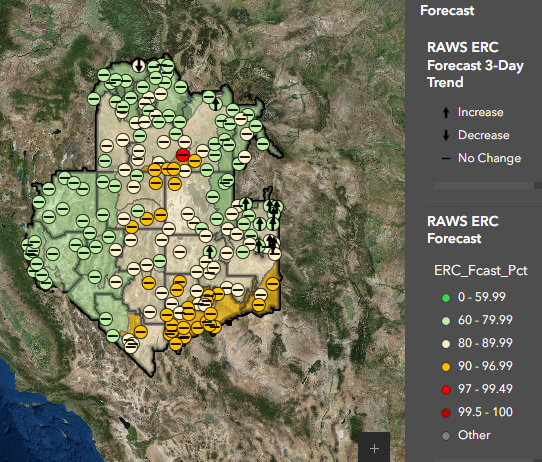
Task: Select the 60 - 79.99 light green swatch
Action: tap(446, 321)
